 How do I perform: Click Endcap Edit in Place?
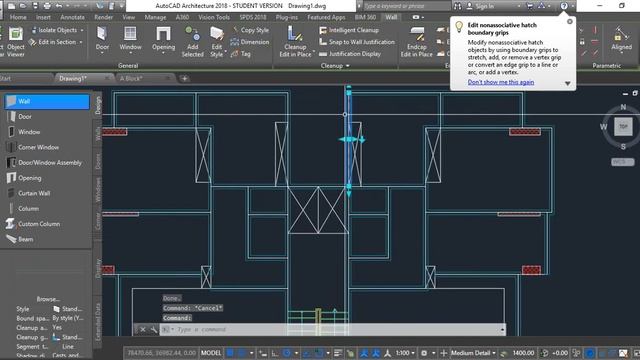coord(416,42)
